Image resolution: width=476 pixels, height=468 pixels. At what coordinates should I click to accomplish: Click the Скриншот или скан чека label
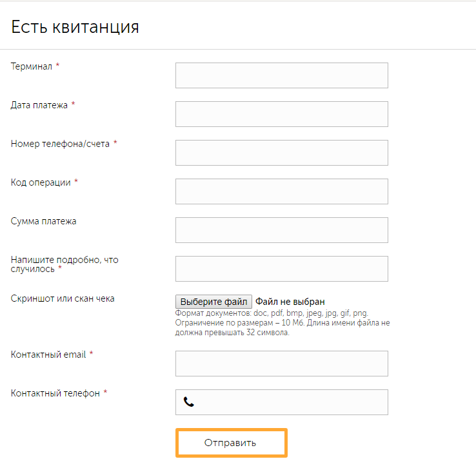(63, 298)
